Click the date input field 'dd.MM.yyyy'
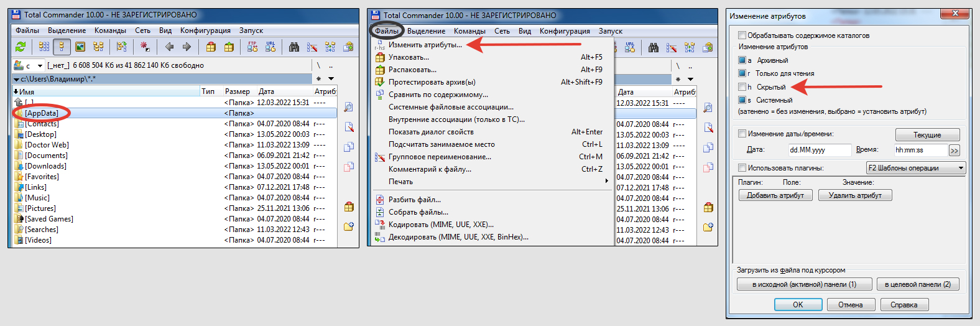The height and width of the screenshot is (326, 980). (819, 150)
